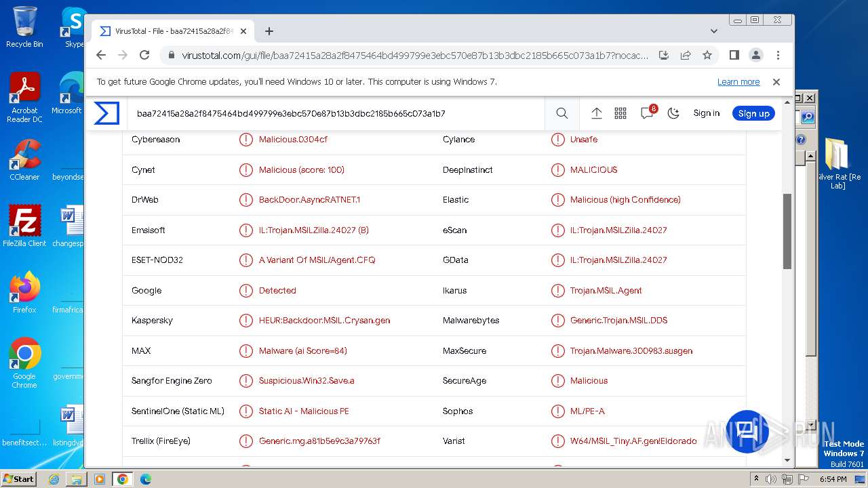This screenshot has height=488, width=868.
Task: Click install app icon in address bar
Action: pyautogui.click(x=664, y=55)
